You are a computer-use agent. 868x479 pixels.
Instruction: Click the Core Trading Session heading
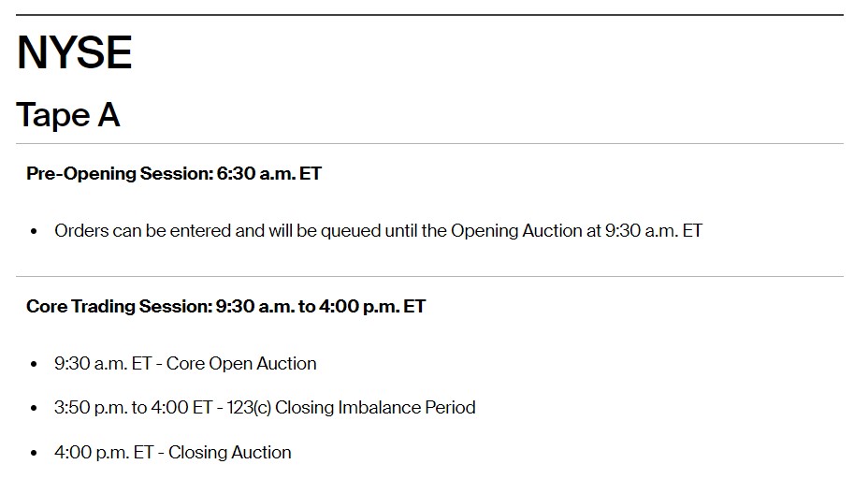coord(225,306)
